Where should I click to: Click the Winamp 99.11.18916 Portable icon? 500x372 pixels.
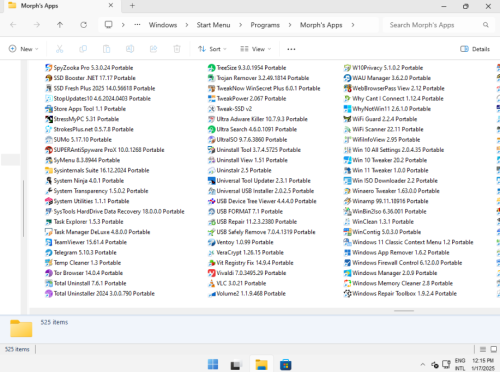[x=347, y=201]
